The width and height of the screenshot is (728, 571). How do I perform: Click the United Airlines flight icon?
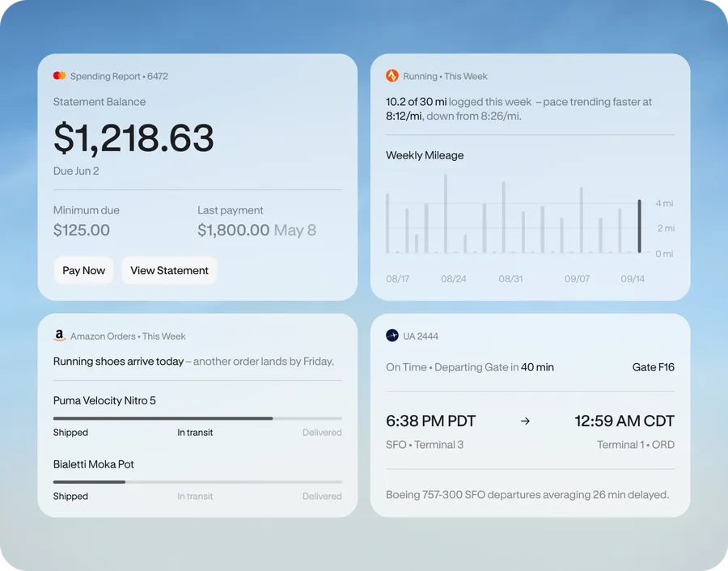[x=392, y=336]
